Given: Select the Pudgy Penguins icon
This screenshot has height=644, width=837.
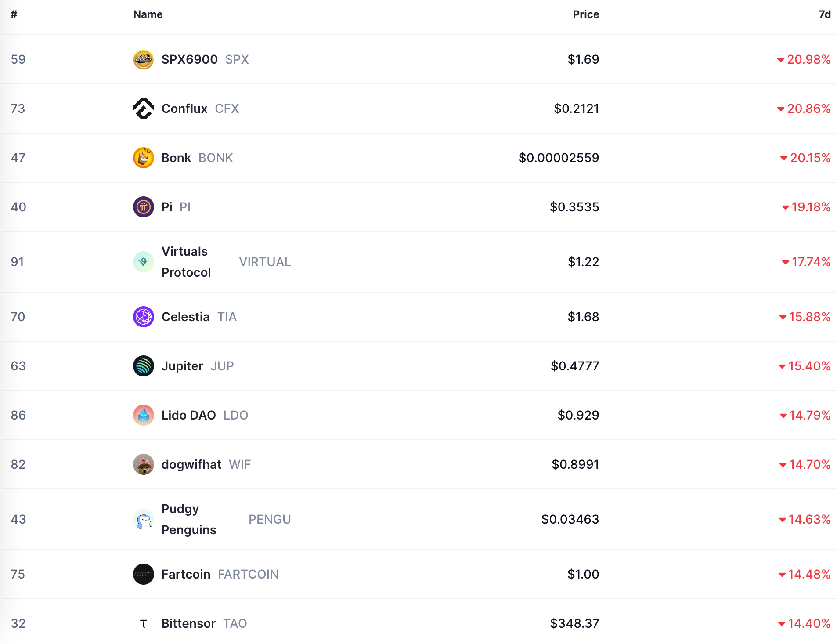Looking at the screenshot, I should click(x=143, y=519).
